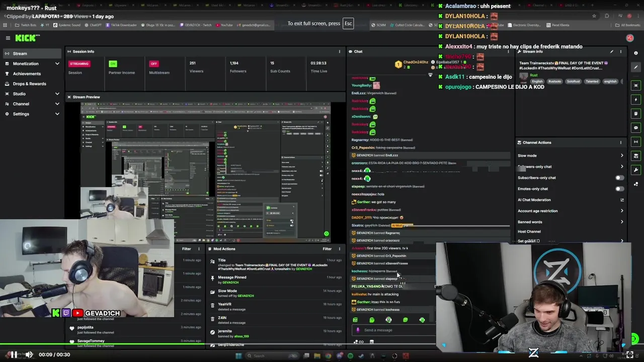Toggle Subscribers-only chat switch
This screenshot has height=362, width=644.
click(619, 177)
